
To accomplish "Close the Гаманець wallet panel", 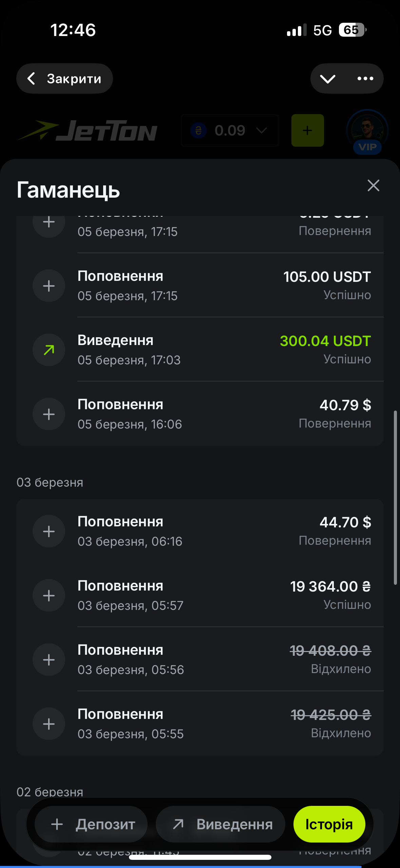I will click(x=373, y=185).
